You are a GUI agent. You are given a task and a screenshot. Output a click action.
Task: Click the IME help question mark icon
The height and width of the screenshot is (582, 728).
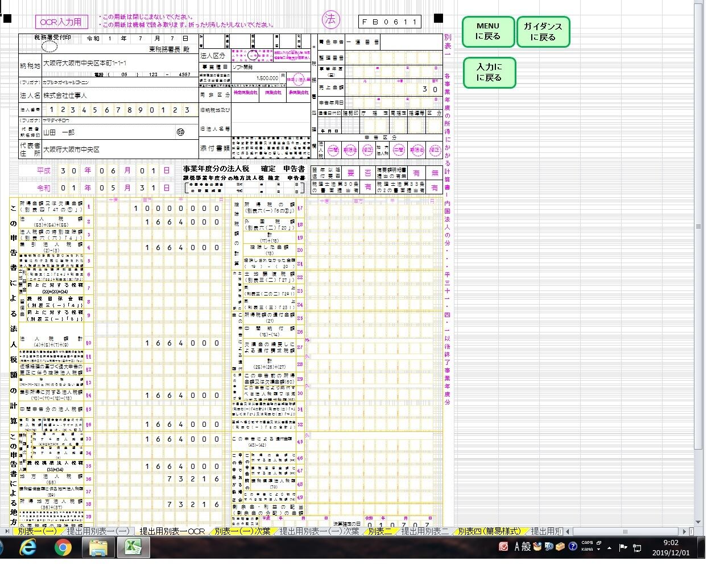pos(573,547)
